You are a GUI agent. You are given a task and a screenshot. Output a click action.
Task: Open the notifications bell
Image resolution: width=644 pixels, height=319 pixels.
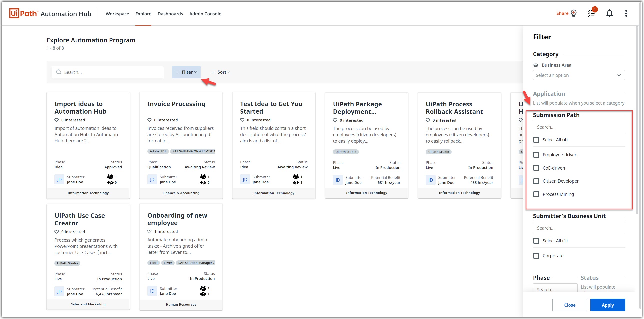point(609,13)
